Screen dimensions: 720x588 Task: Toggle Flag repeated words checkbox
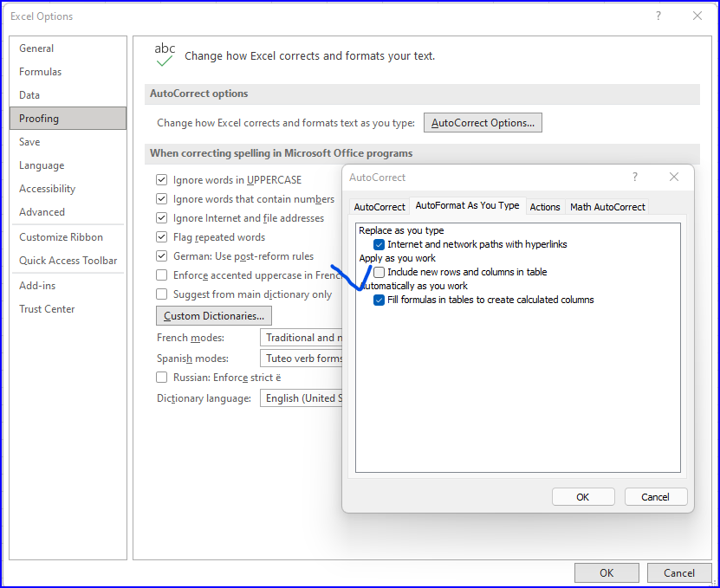(x=162, y=237)
